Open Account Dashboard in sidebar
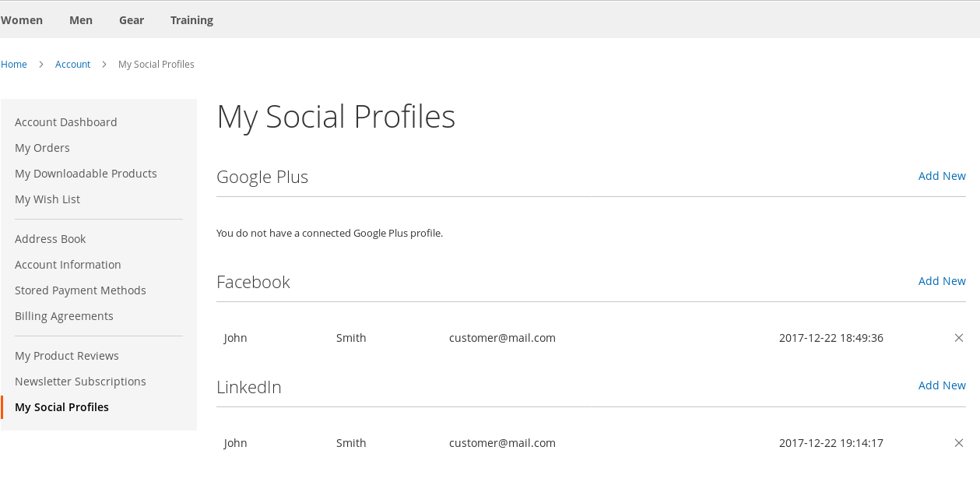980x489 pixels. [x=66, y=122]
